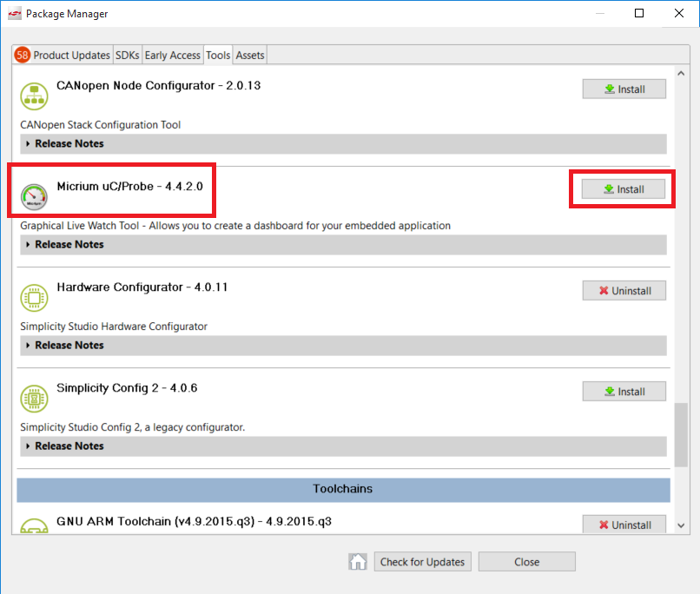
Task: Click Check for Updates
Action: click(422, 561)
